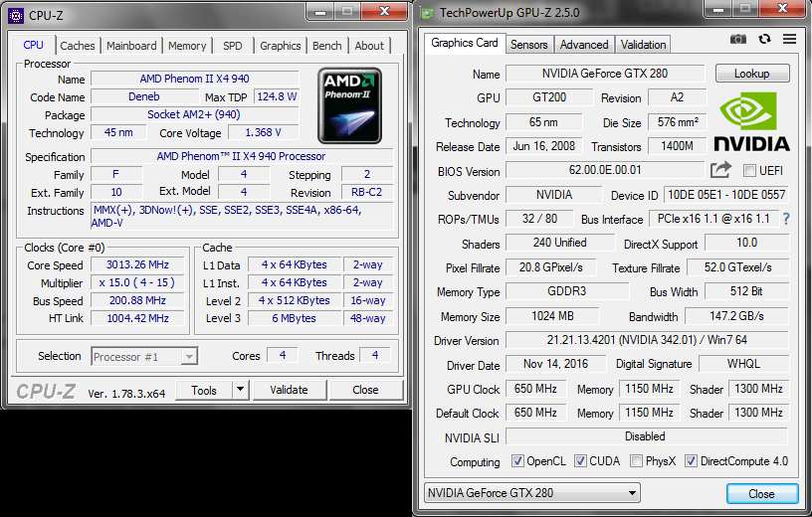Click the Validate button in CPU-Z
The width and height of the screenshot is (812, 517).
tap(289, 390)
